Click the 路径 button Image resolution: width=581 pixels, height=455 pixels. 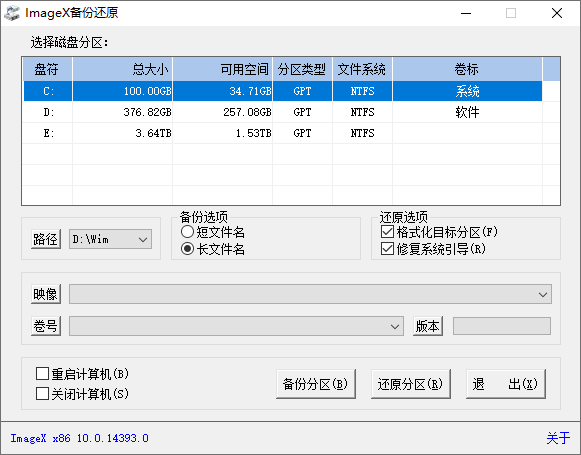click(x=46, y=239)
